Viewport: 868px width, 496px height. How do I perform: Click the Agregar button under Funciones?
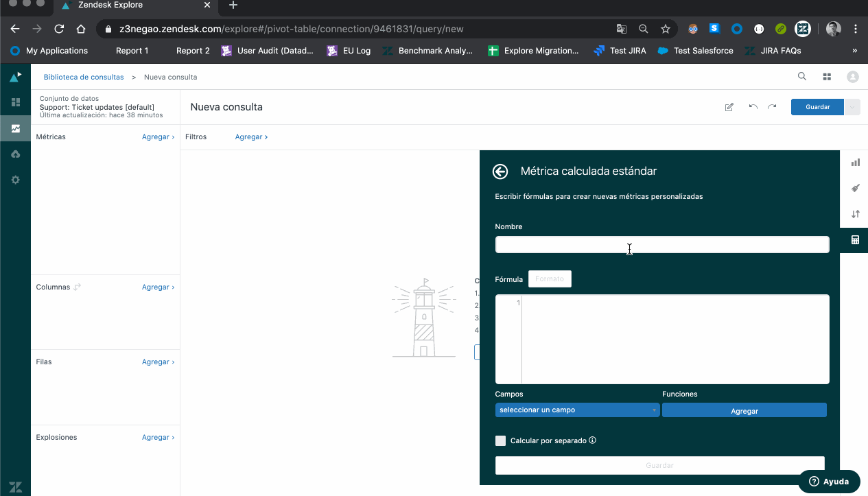744,410
